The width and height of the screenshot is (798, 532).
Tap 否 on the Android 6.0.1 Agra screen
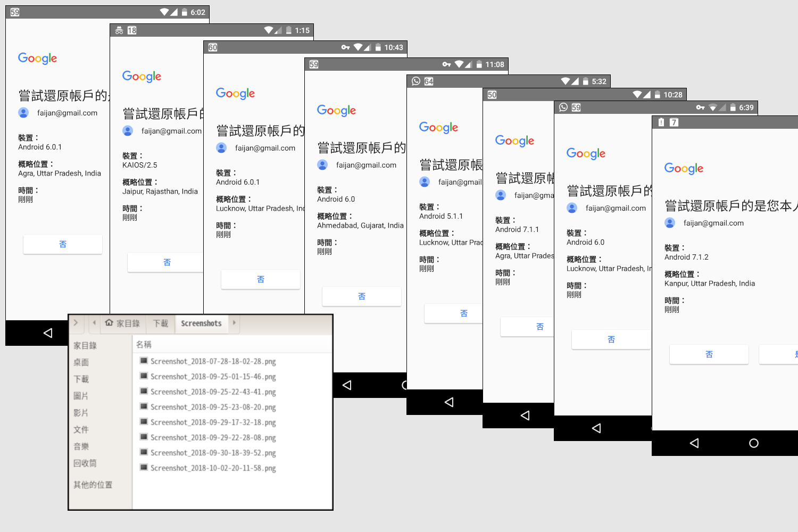point(63,244)
